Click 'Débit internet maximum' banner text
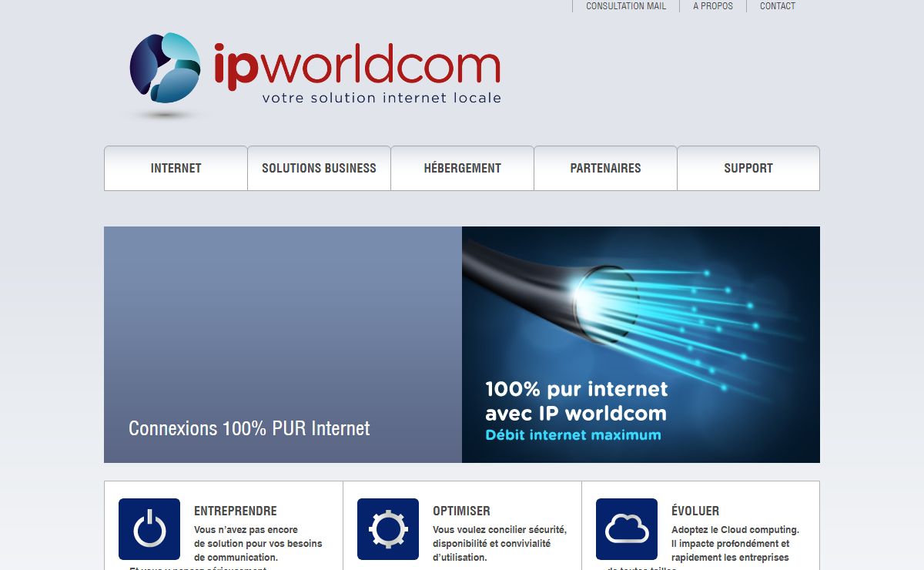 (573, 435)
